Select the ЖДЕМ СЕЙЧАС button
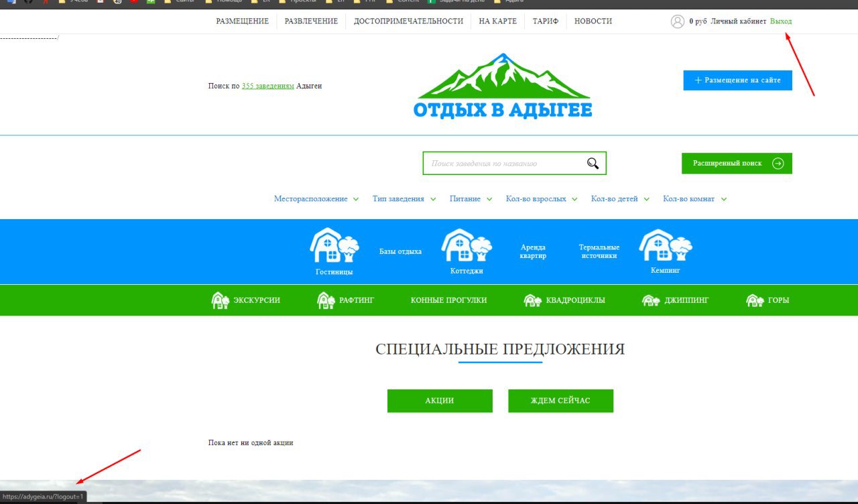858x504 pixels. [560, 401]
